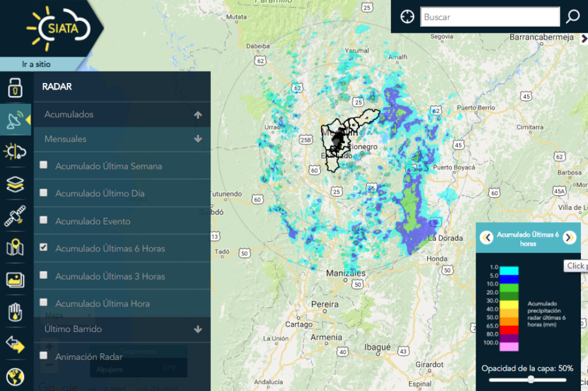Click the Manizales city label on map
This screenshot has width=588, height=391.
pyautogui.click(x=346, y=273)
